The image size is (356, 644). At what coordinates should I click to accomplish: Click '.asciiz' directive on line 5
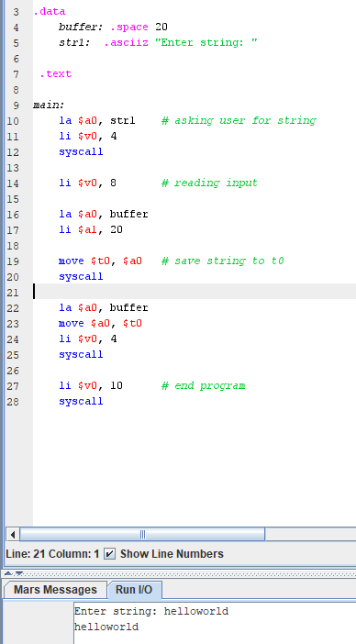(x=126, y=43)
